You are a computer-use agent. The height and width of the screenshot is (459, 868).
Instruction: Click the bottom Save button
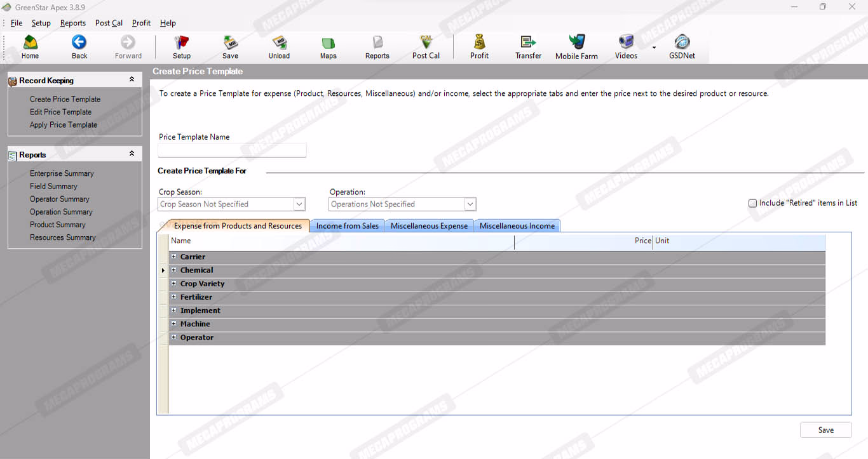[x=825, y=430]
